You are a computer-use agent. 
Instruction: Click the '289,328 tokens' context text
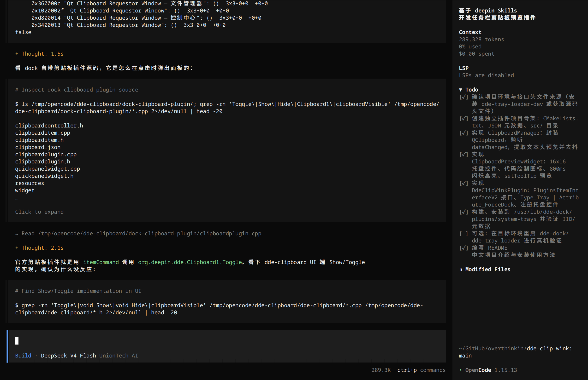click(x=481, y=40)
